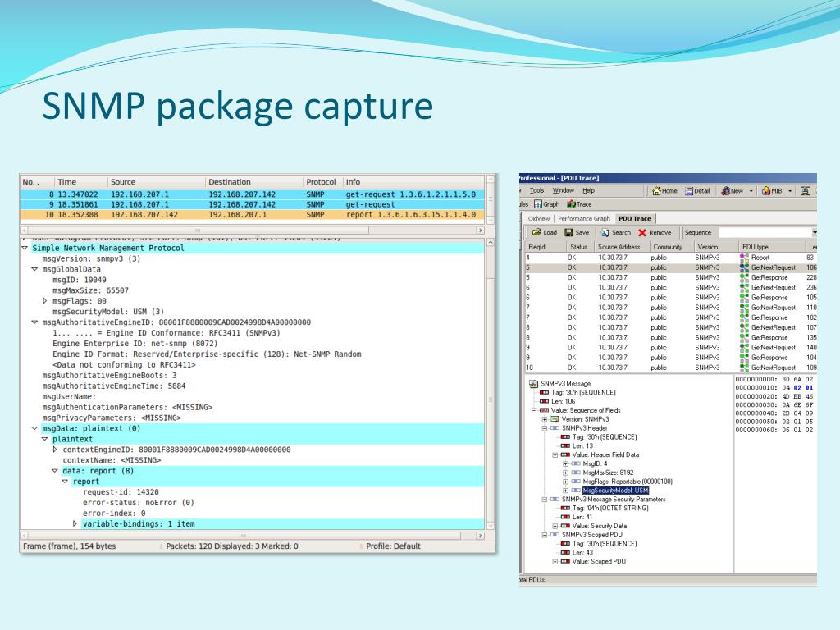This screenshot has height=630, width=840.
Task: Expand the Value: Scoped PDU node
Action: (555, 561)
